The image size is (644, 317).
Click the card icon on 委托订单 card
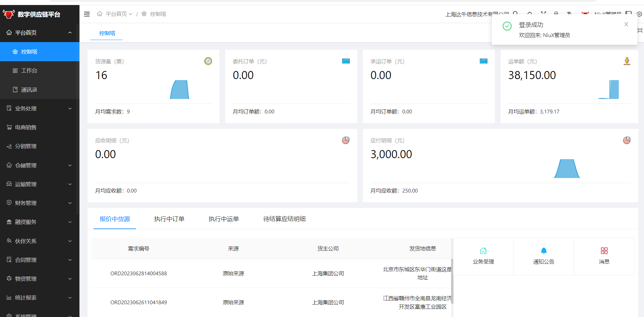[346, 61]
